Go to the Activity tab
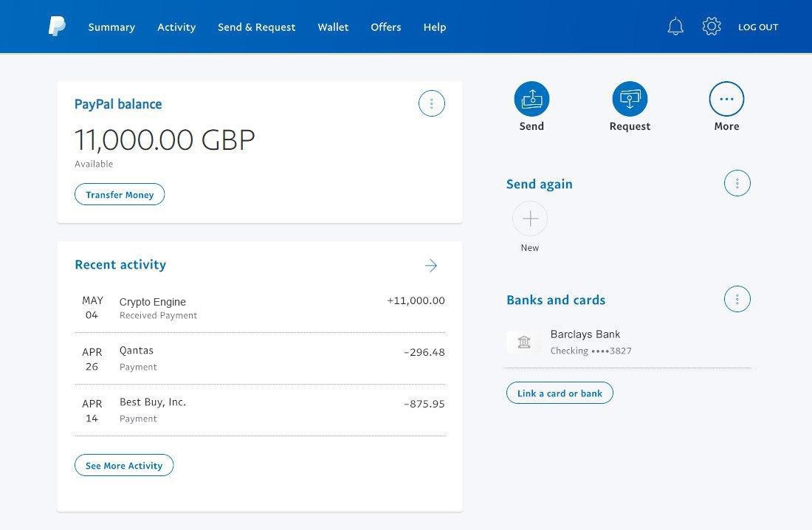Viewport: 812px width, 530px height. point(176,27)
